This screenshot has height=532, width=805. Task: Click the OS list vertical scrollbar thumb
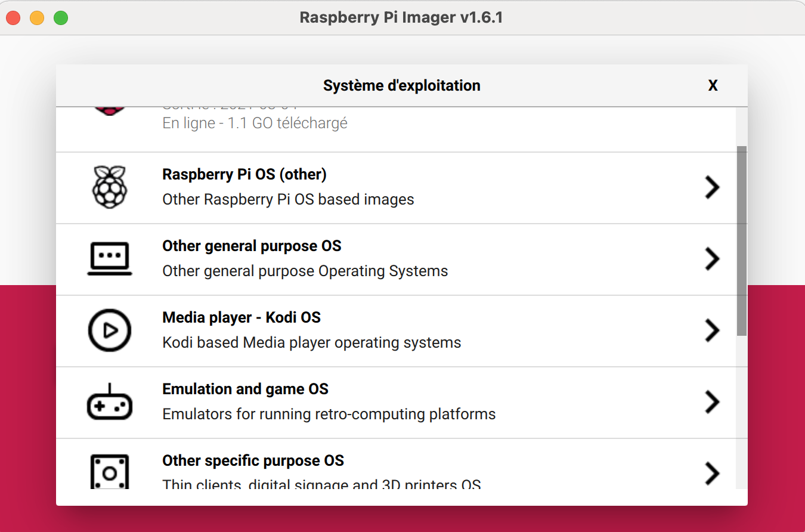click(x=742, y=241)
